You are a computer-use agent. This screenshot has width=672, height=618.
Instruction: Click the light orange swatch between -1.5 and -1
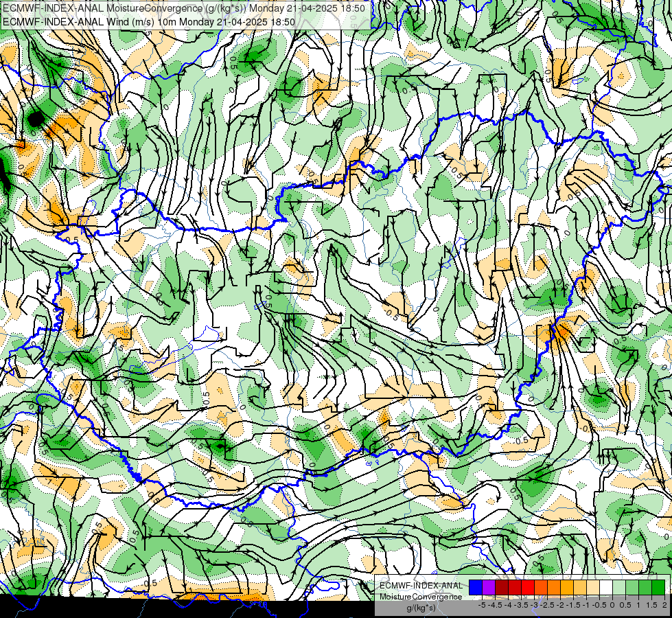(580, 588)
